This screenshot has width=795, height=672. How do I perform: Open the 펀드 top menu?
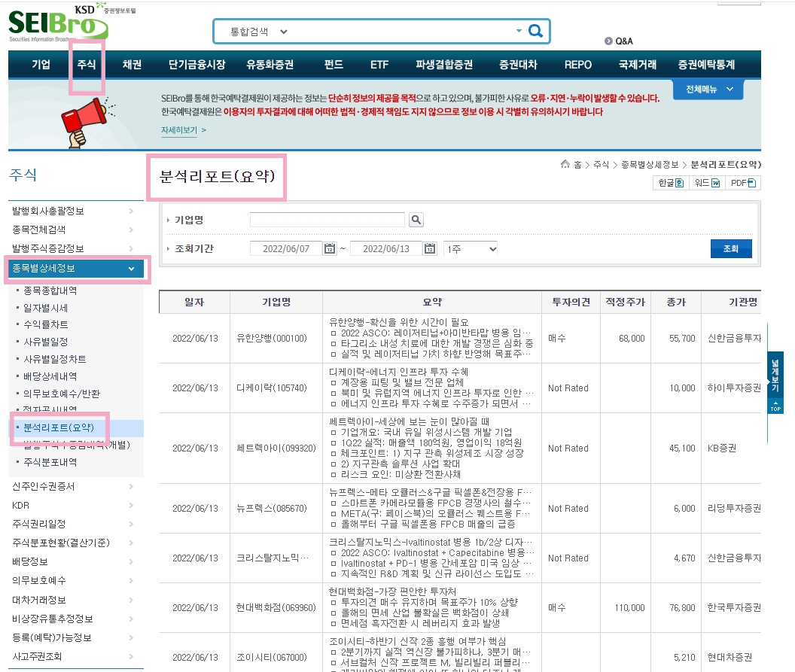coord(334,65)
